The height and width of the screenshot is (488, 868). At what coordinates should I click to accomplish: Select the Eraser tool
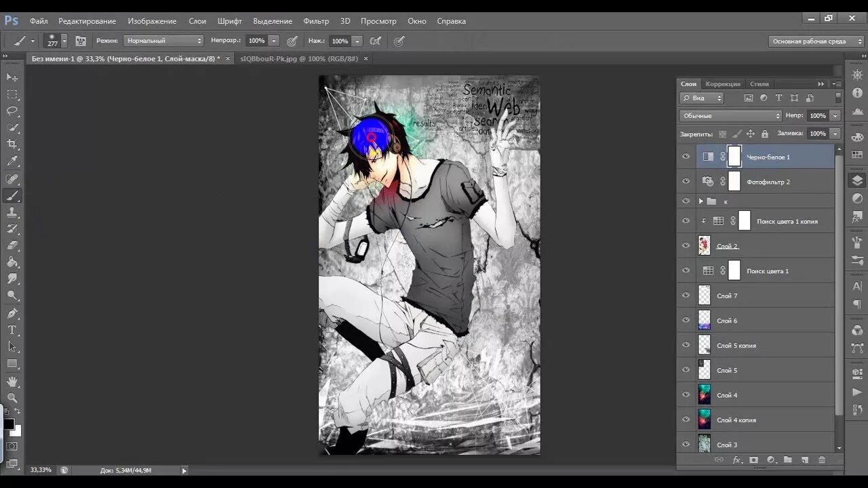tap(12, 245)
